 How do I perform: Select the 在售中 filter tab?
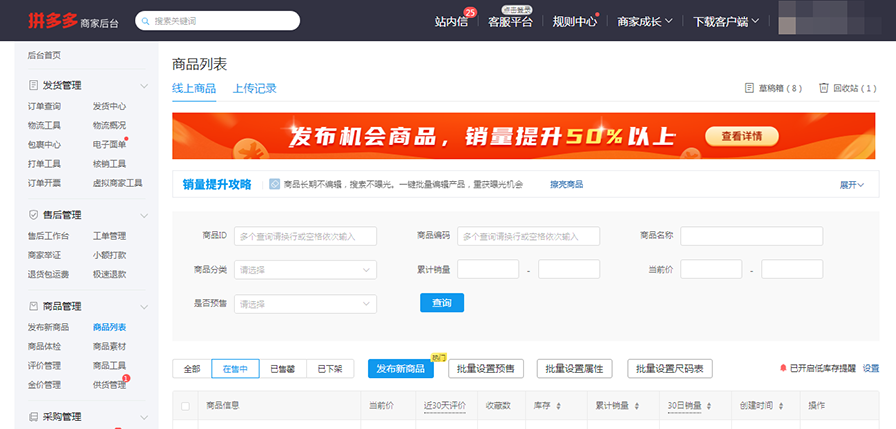[x=235, y=369]
